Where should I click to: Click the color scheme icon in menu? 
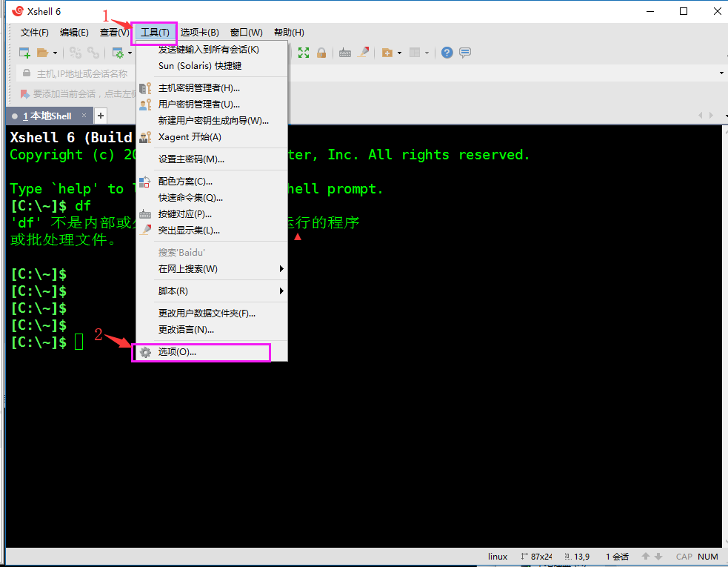tap(145, 182)
